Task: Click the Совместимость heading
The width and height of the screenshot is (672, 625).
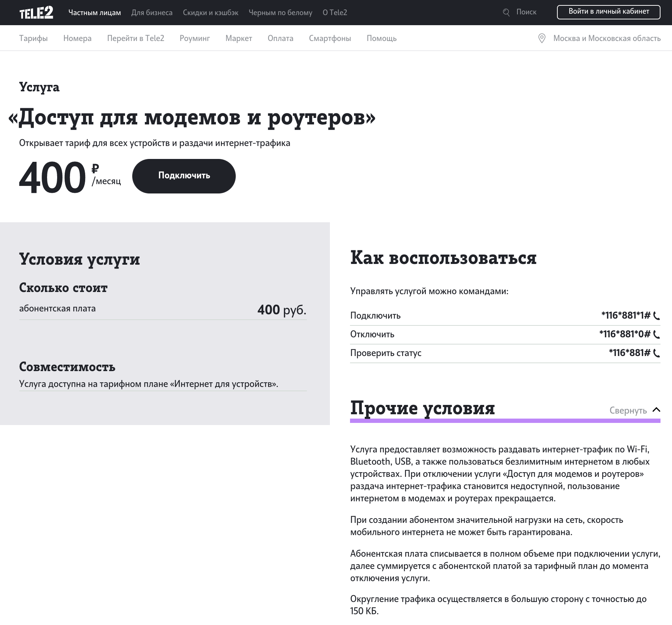Action: [67, 367]
